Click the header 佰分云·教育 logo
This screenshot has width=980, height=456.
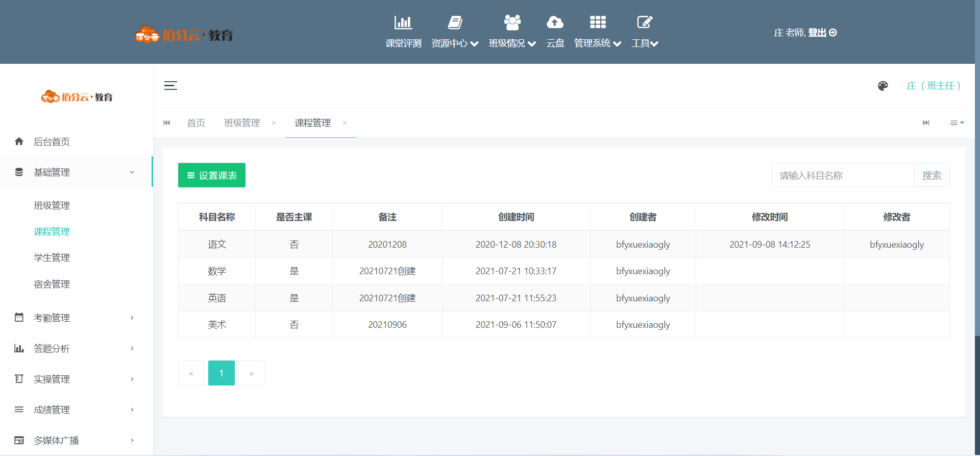[184, 35]
